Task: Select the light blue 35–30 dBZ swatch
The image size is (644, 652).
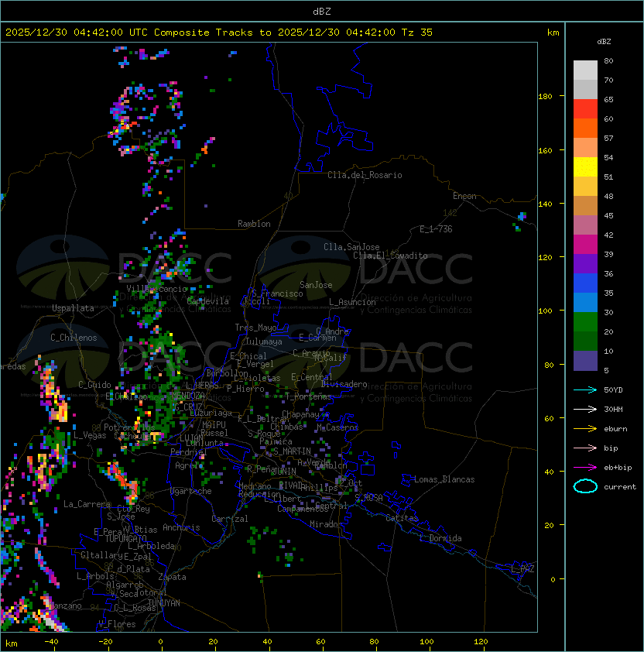Action: 585,302
